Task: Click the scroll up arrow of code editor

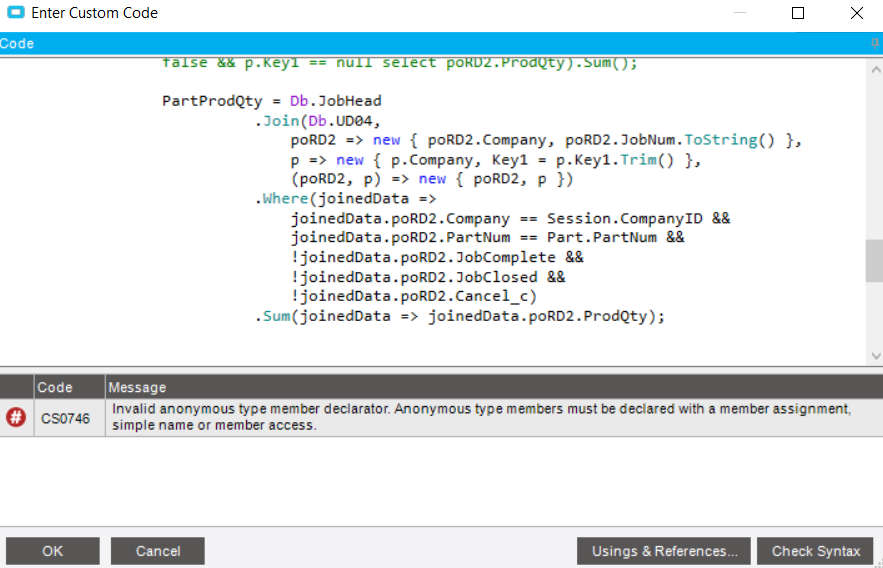Action: click(x=876, y=70)
